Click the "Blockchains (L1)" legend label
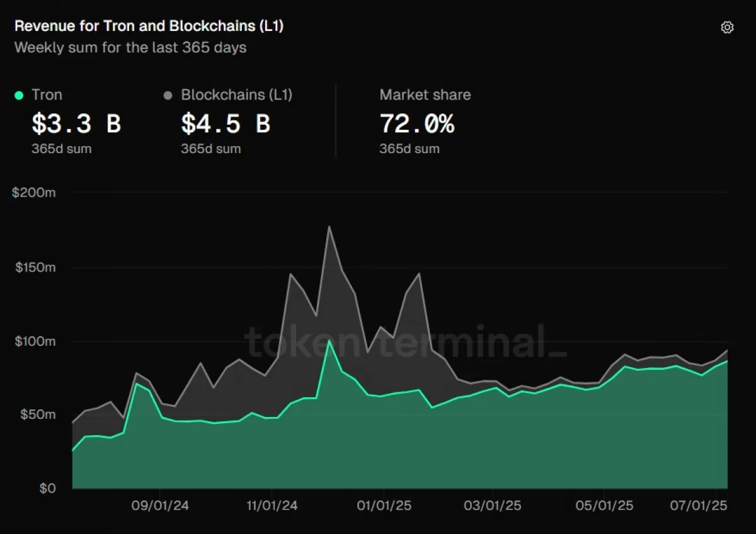Viewport: 756px width, 534px height. click(x=237, y=95)
